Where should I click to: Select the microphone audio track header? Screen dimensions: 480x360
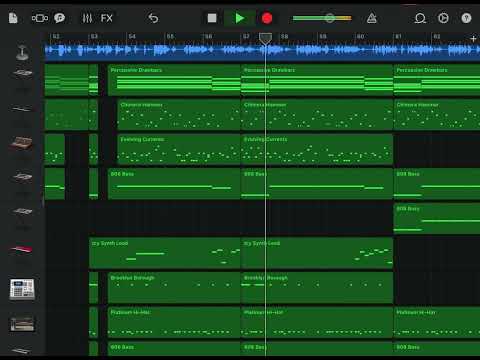(x=22, y=53)
